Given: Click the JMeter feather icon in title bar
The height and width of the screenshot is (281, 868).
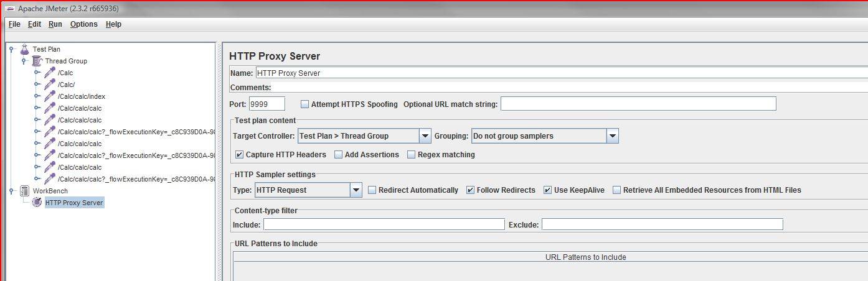Looking at the screenshot, I should (x=9, y=9).
